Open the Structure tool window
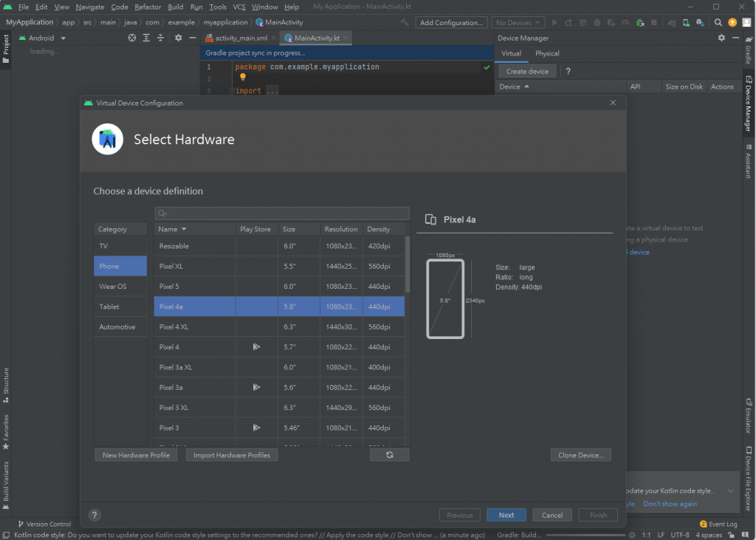756x540 pixels. tap(6, 385)
